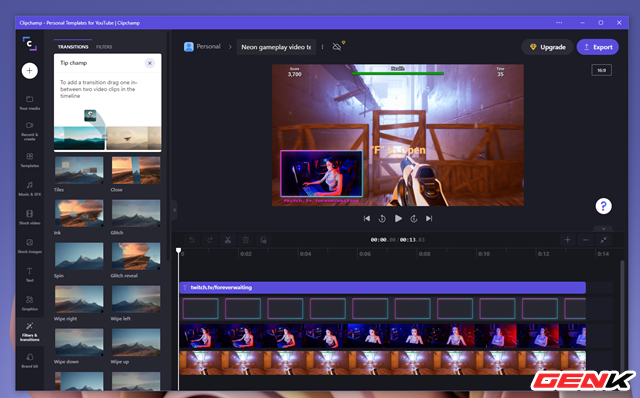Select the Glitch transition thumbnail
This screenshot has height=398, width=640.
(136, 213)
